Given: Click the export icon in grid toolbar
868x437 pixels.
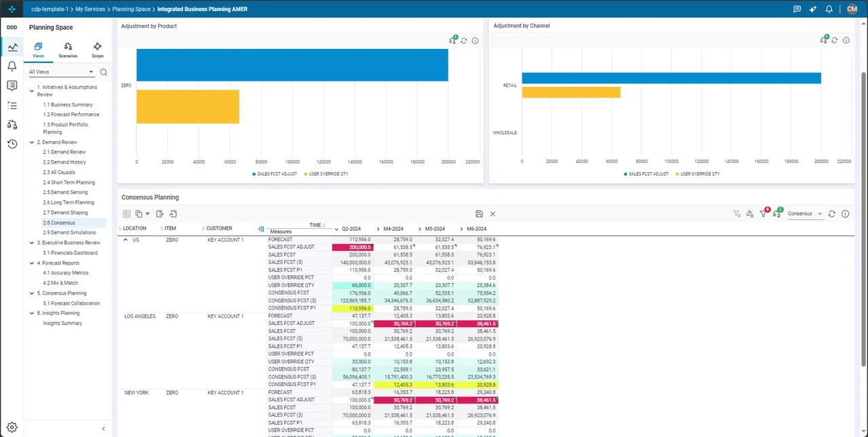Looking at the screenshot, I should 159,214.
